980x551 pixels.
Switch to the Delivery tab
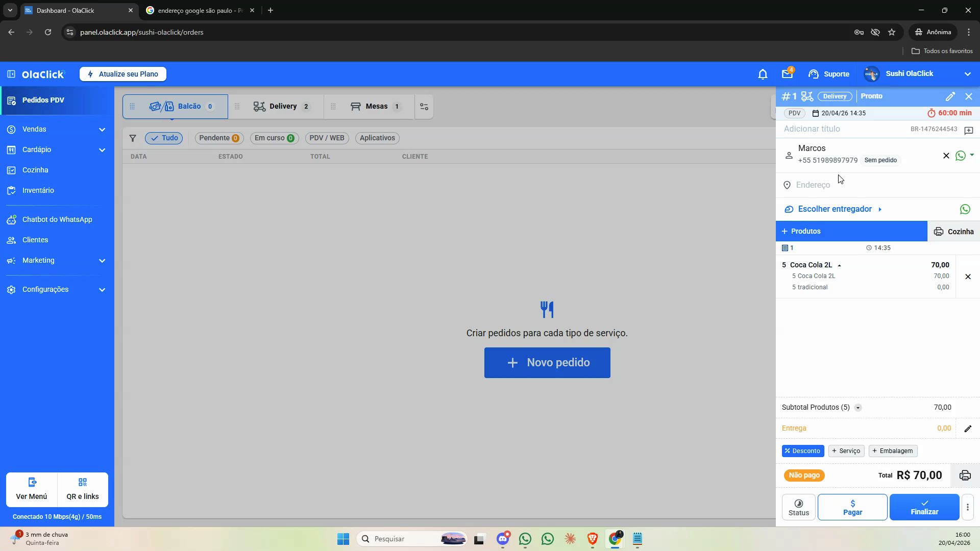pos(282,107)
